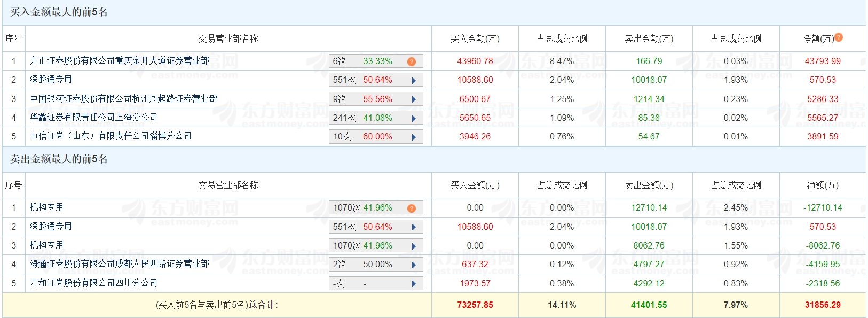Expand details arrow for 海通证券 成都人民西路
This screenshot has height=318, width=868.
point(414,265)
